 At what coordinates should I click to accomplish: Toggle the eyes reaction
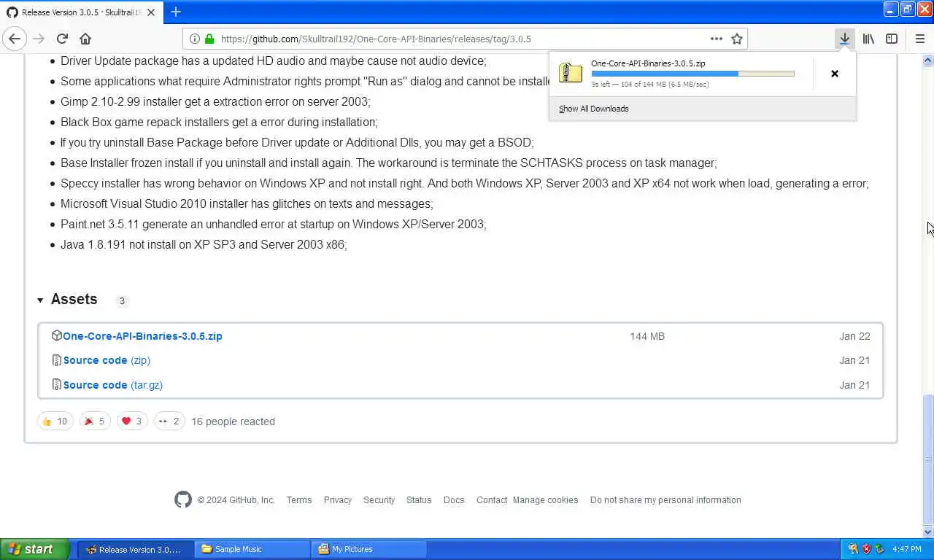(x=169, y=421)
